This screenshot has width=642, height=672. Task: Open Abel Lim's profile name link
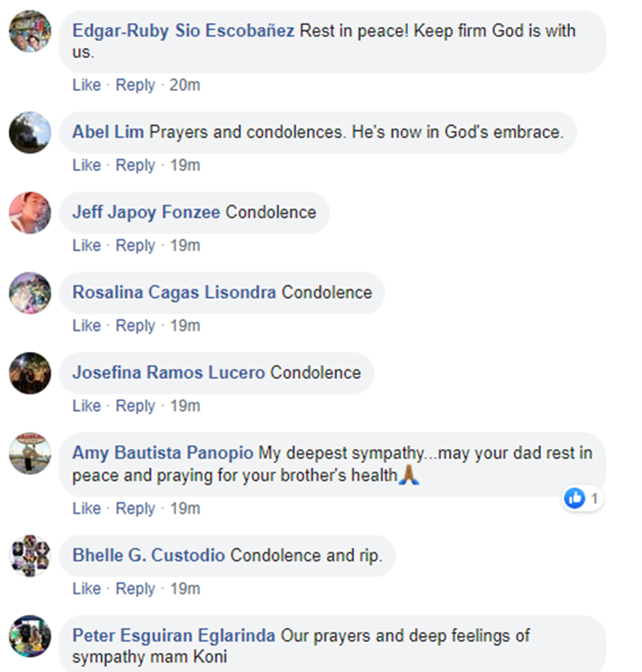[108, 133]
